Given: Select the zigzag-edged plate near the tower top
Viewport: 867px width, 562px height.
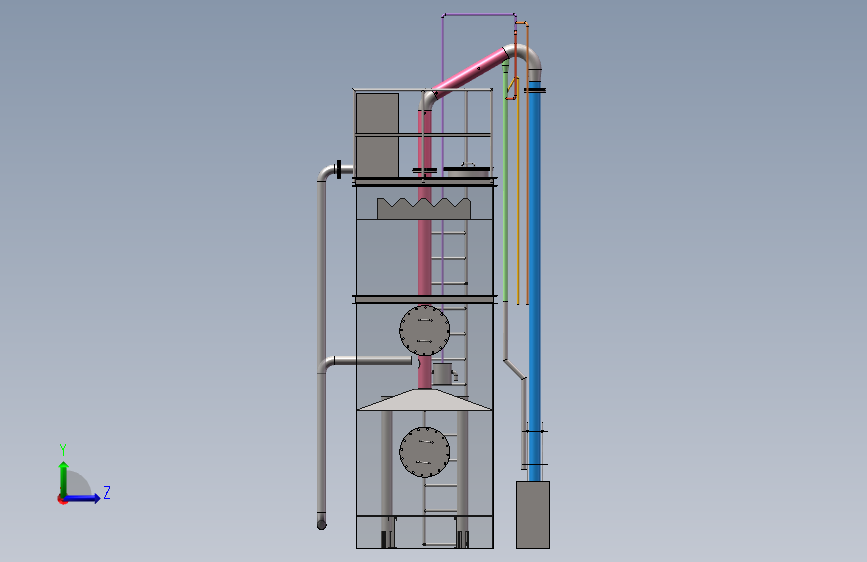Looking at the screenshot, I should click(x=424, y=209).
